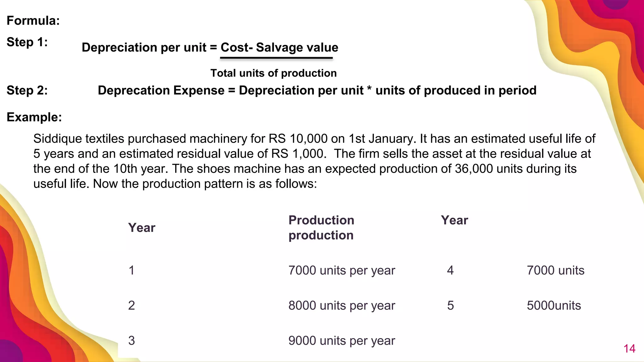Click the year '3' row label

[131, 341]
